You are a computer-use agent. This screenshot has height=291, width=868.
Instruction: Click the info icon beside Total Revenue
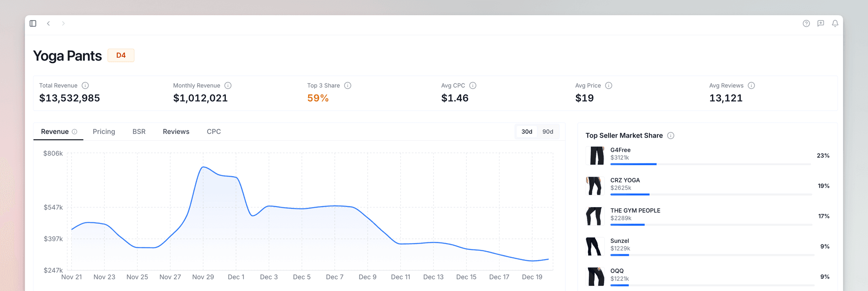[x=85, y=86]
